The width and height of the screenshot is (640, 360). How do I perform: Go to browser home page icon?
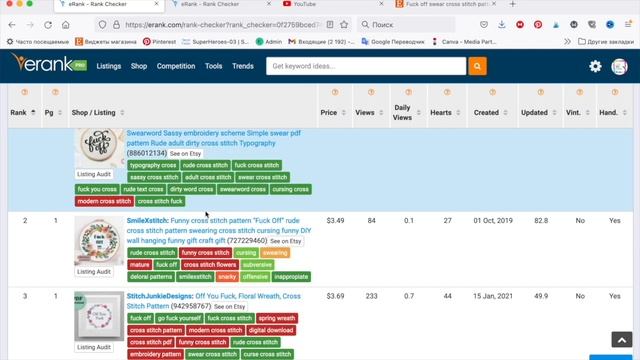point(66,25)
